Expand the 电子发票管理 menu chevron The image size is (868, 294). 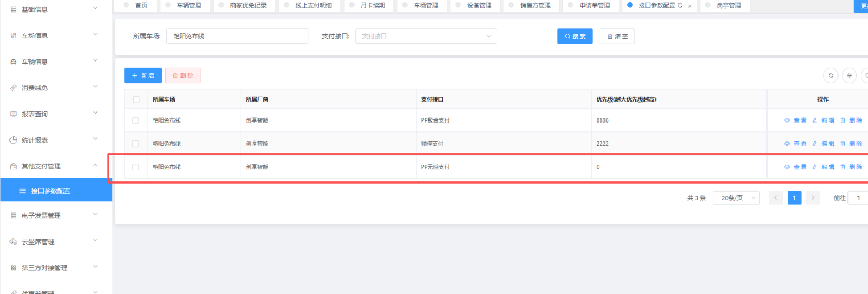[95, 215]
